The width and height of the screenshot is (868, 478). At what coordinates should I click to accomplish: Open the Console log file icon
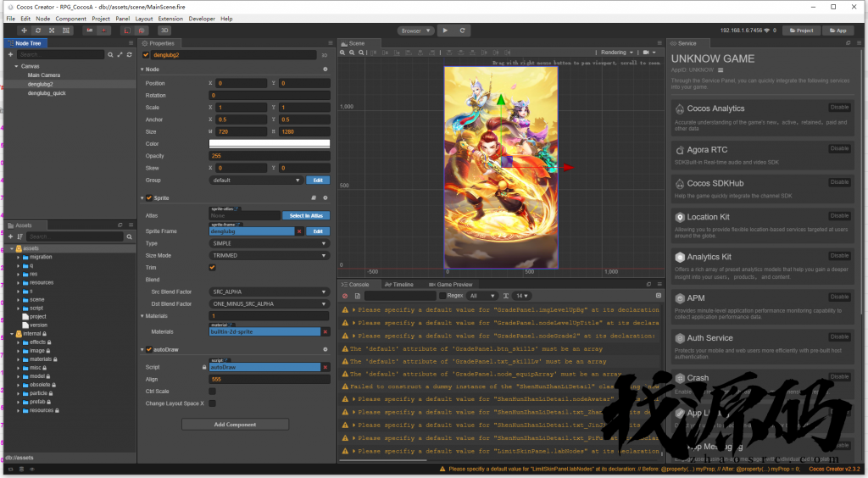click(x=358, y=296)
